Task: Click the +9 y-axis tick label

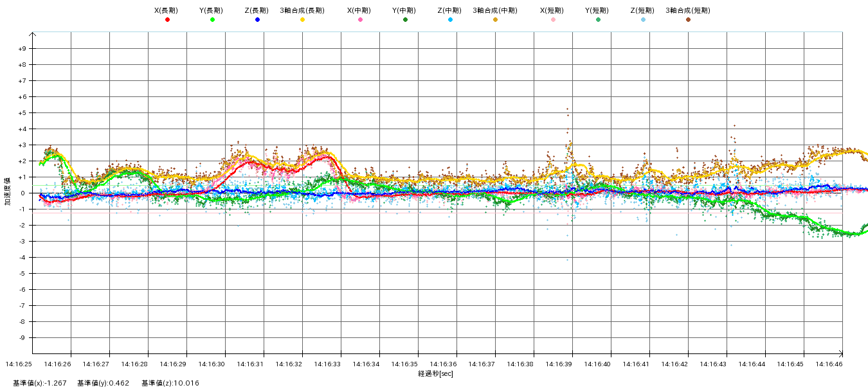Action: coord(22,49)
